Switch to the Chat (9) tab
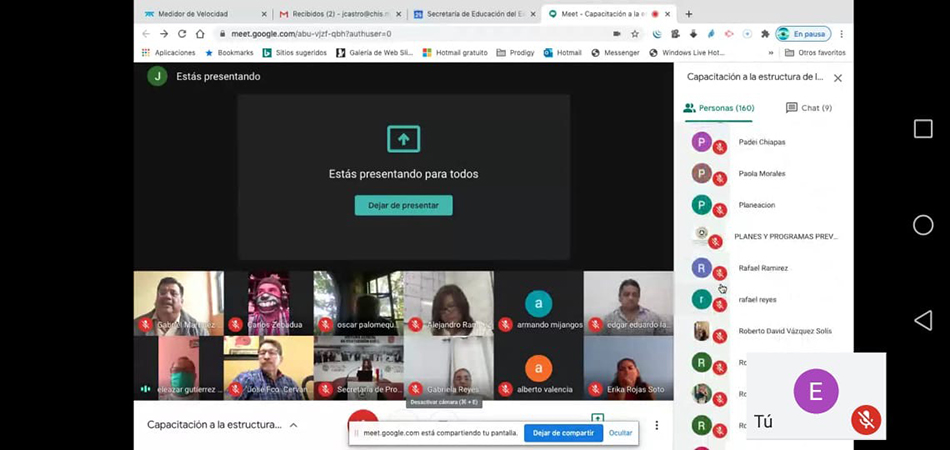This screenshot has width=950, height=450. point(809,108)
